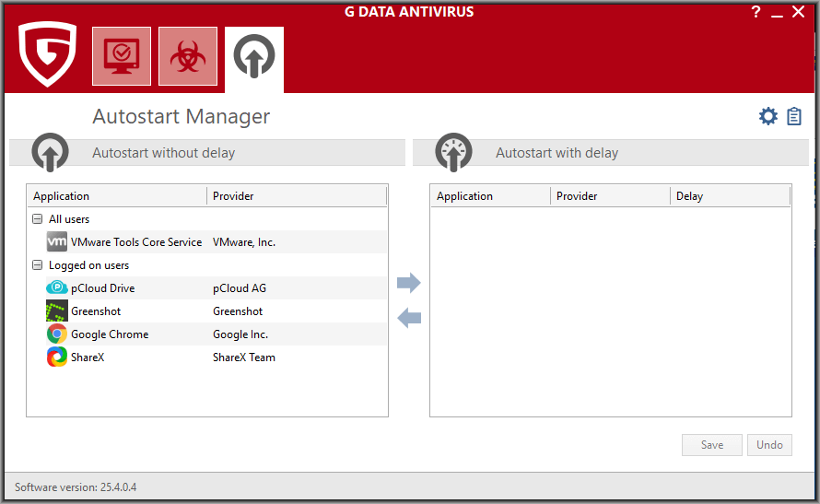Collapse the Logged on users group
The image size is (820, 504).
click(37, 265)
